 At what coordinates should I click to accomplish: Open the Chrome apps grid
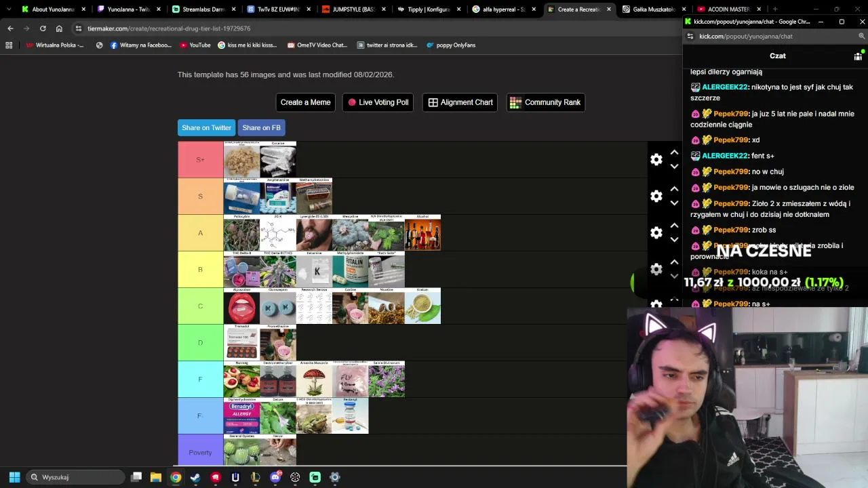[x=9, y=45]
